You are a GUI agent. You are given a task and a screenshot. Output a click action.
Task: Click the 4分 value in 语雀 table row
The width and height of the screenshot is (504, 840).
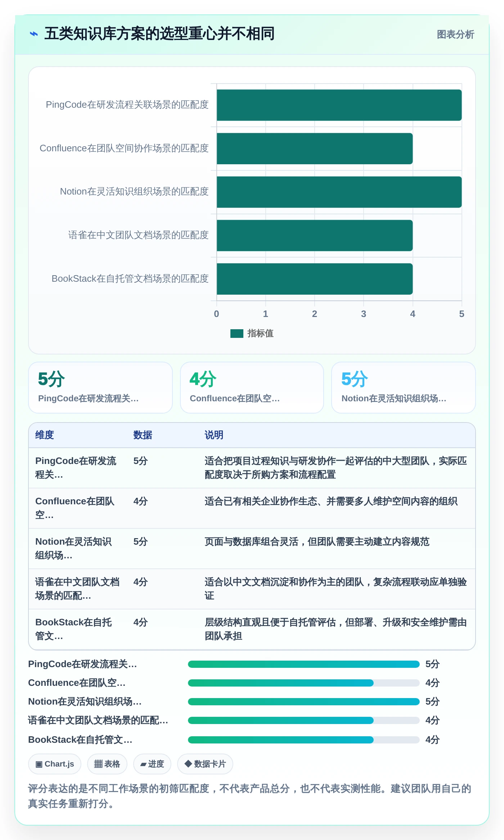point(140,582)
